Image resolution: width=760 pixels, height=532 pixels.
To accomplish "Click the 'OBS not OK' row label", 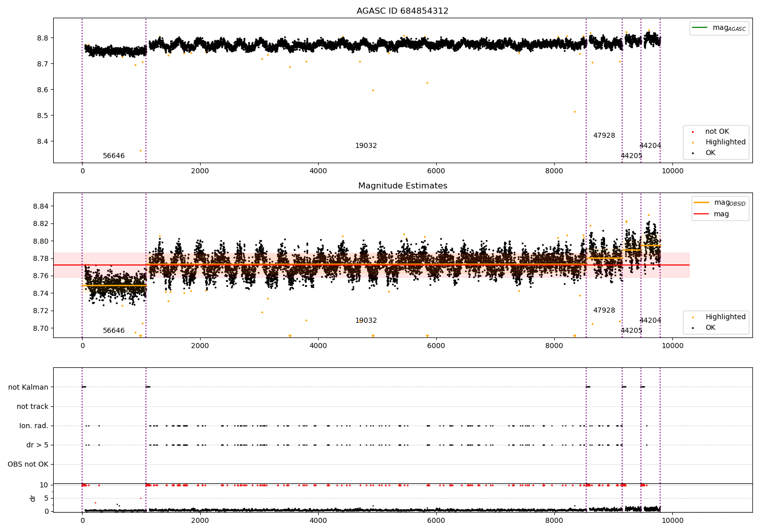I will point(28,464).
